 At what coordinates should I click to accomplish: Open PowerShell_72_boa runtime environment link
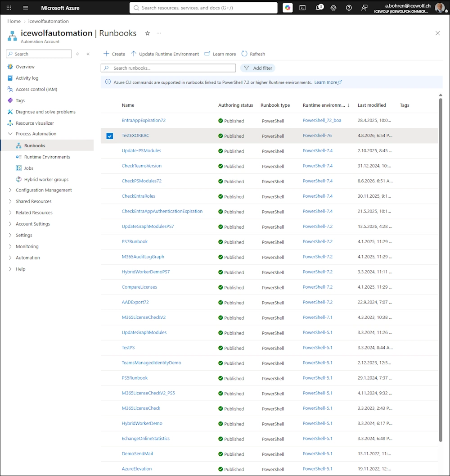click(x=322, y=120)
